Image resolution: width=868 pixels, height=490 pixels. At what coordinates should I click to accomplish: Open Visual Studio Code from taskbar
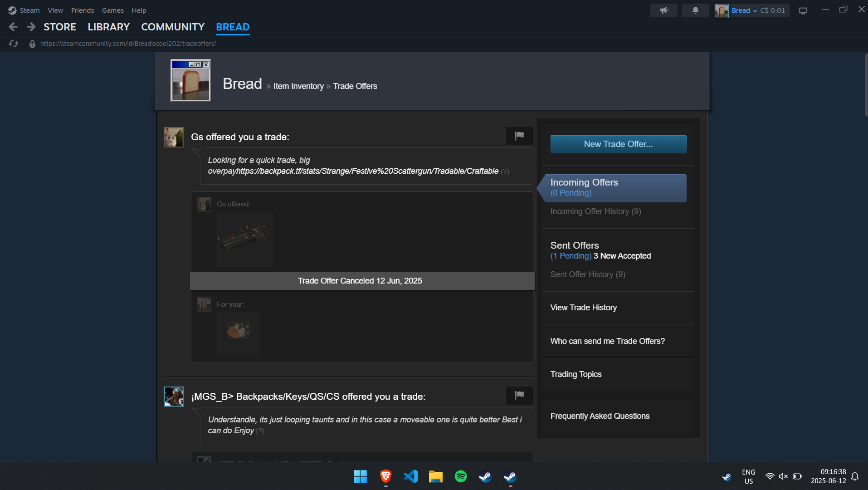(411, 476)
